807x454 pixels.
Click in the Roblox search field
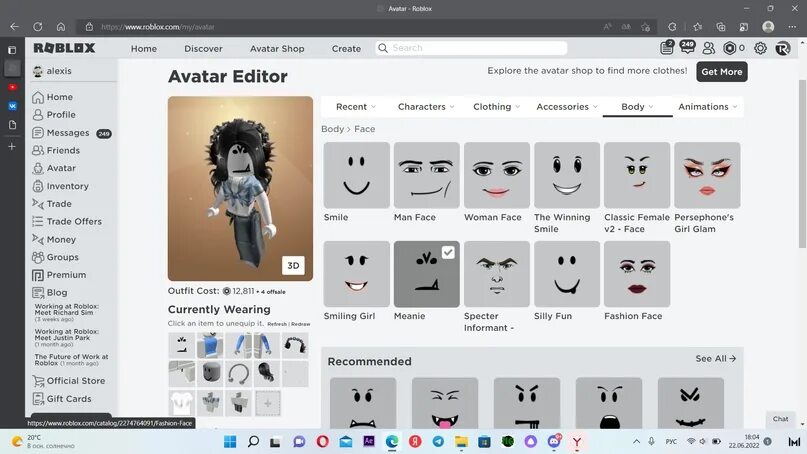coord(471,48)
